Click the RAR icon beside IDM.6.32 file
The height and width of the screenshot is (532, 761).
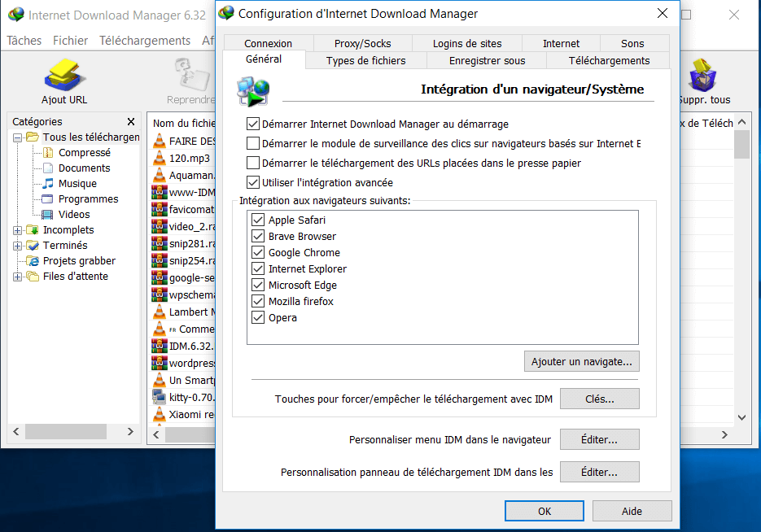click(160, 346)
